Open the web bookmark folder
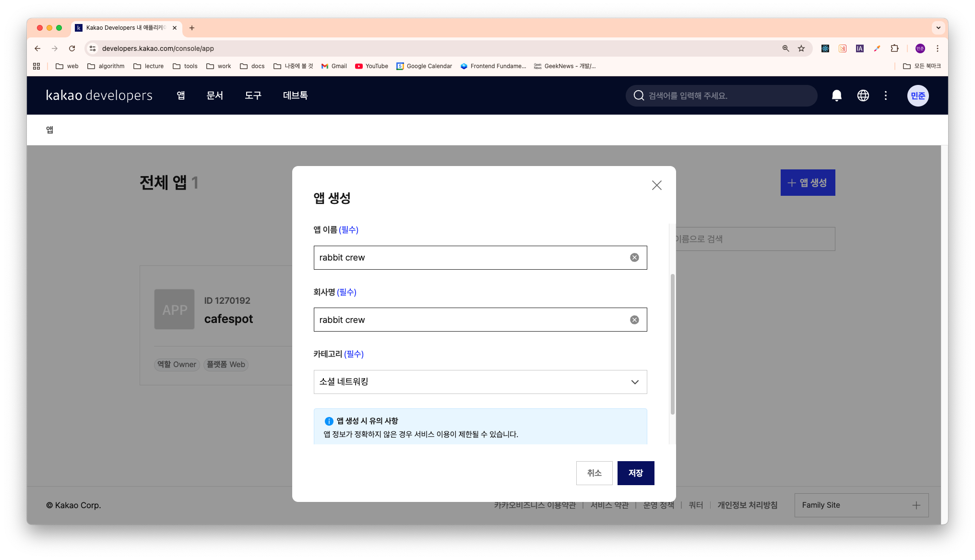Viewport: 975px width, 560px height. [67, 66]
